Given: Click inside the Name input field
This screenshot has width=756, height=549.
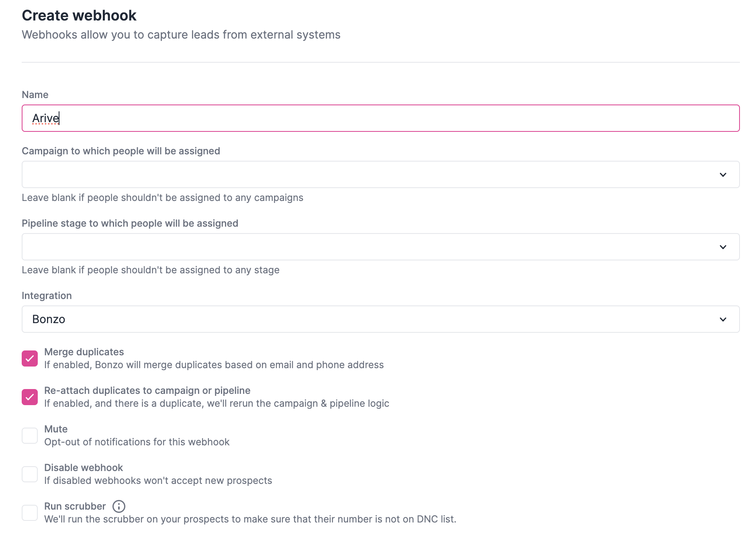Looking at the screenshot, I should pos(201,118).
